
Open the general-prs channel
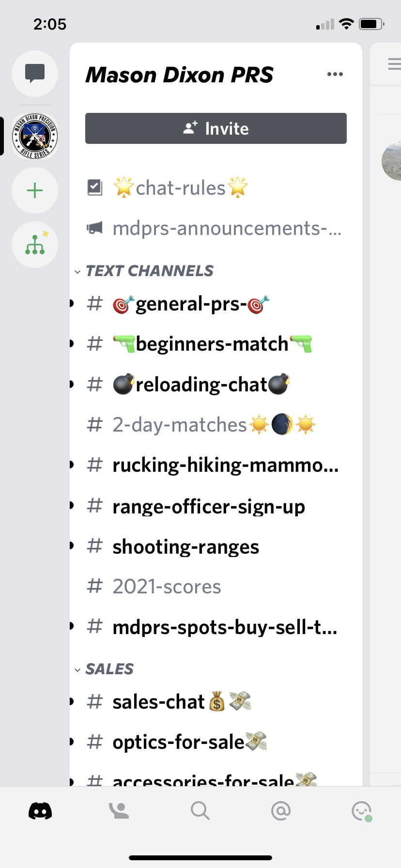tap(216, 304)
